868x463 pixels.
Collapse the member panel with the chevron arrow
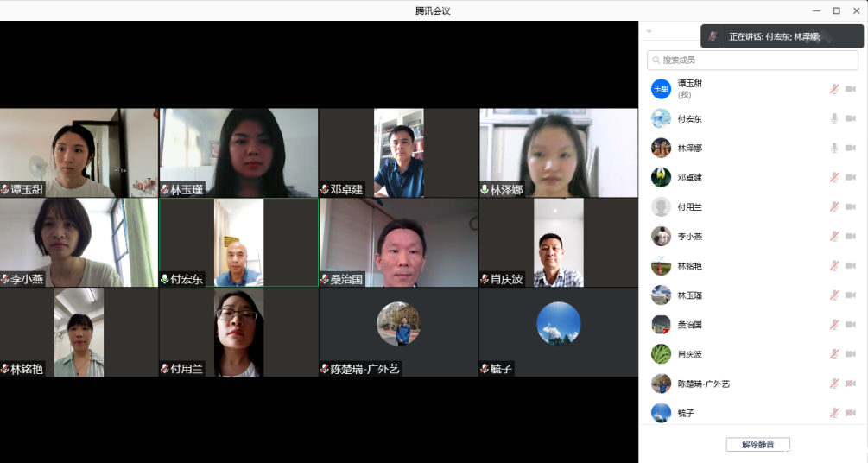[x=649, y=31]
